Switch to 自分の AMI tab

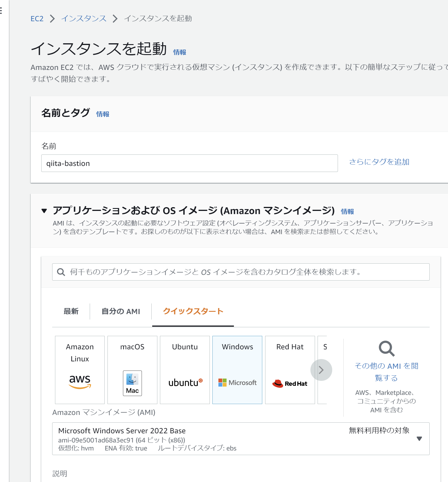click(x=121, y=311)
